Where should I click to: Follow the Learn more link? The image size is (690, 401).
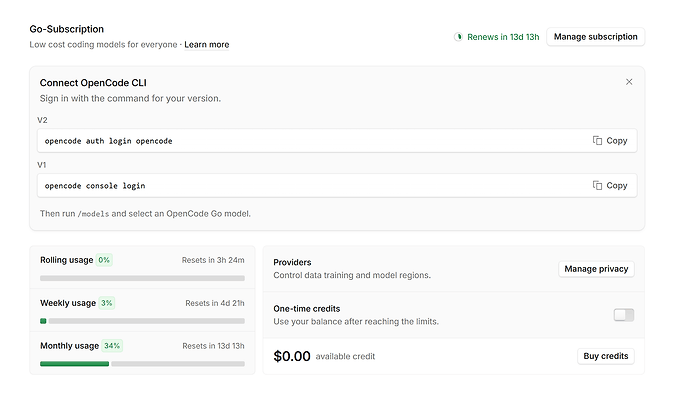(x=206, y=44)
